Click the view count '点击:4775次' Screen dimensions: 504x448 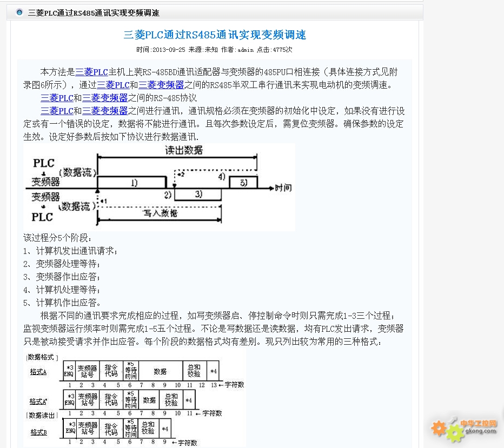tap(275, 50)
